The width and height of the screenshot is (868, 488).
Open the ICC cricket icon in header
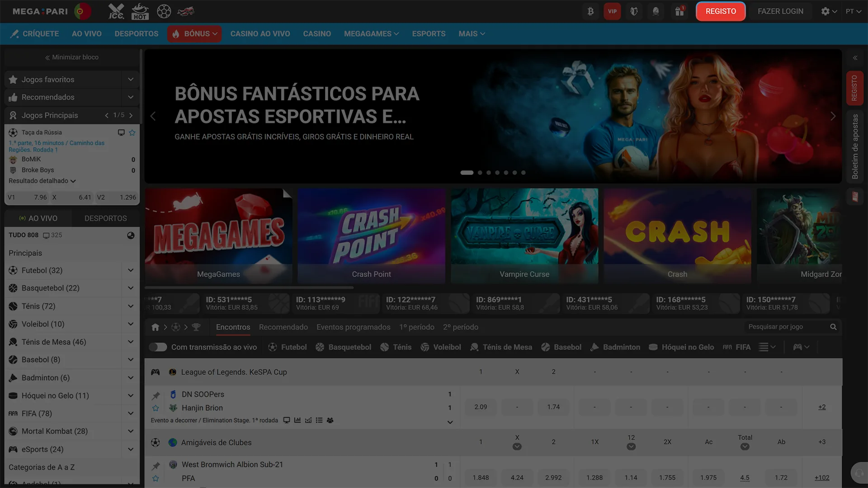(116, 11)
